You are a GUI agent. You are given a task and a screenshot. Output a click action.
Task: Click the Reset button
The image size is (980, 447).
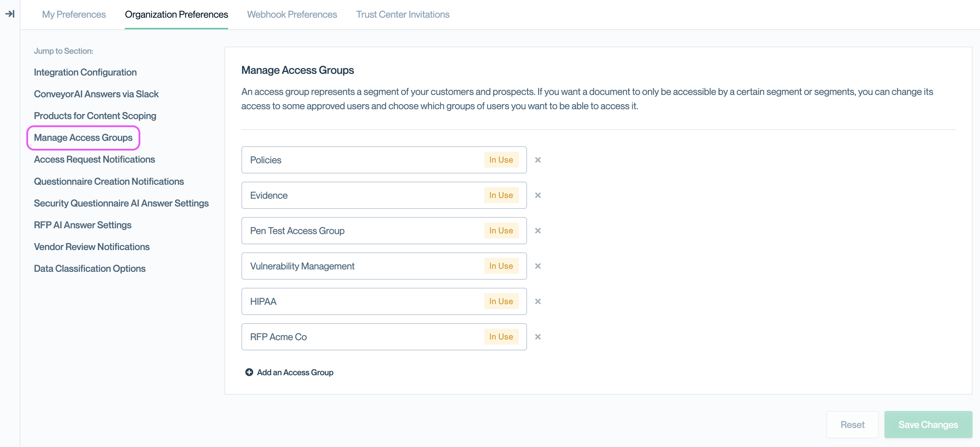tap(852, 425)
